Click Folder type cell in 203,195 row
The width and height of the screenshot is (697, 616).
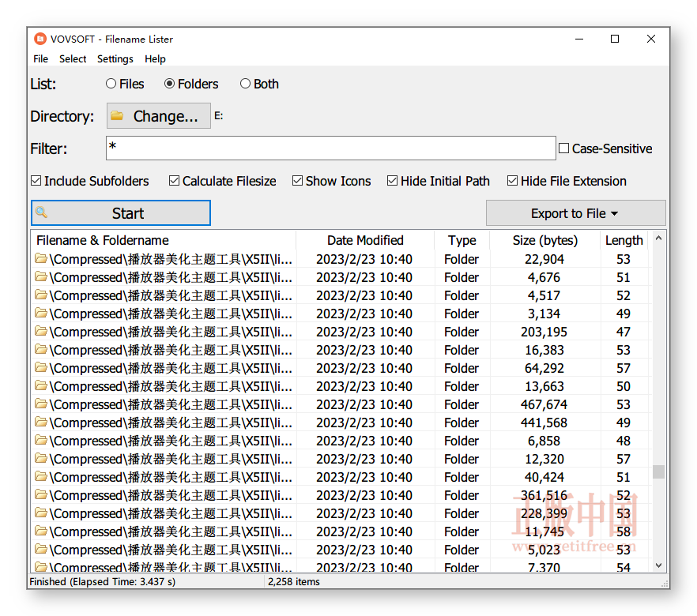point(462,332)
